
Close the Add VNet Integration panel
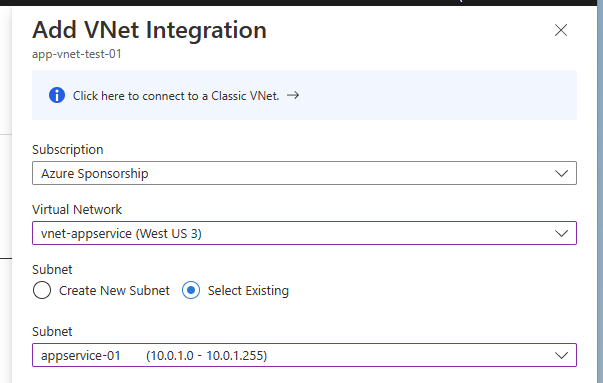(561, 30)
